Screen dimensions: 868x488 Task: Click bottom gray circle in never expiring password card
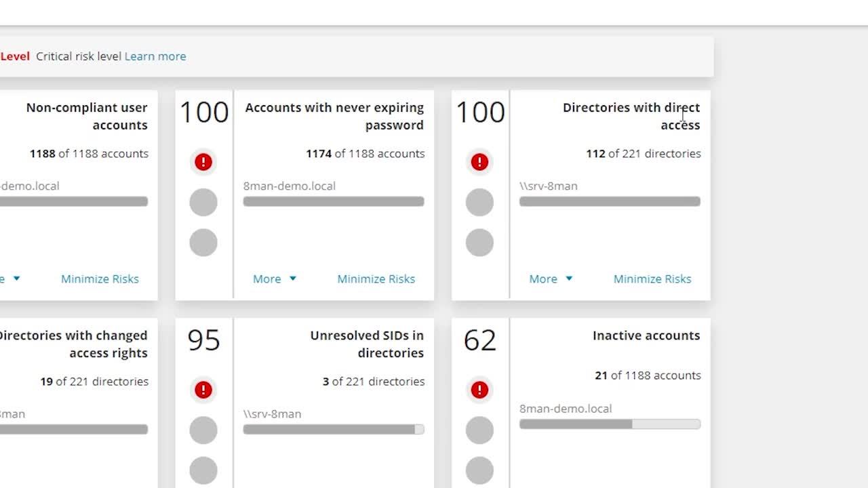203,243
